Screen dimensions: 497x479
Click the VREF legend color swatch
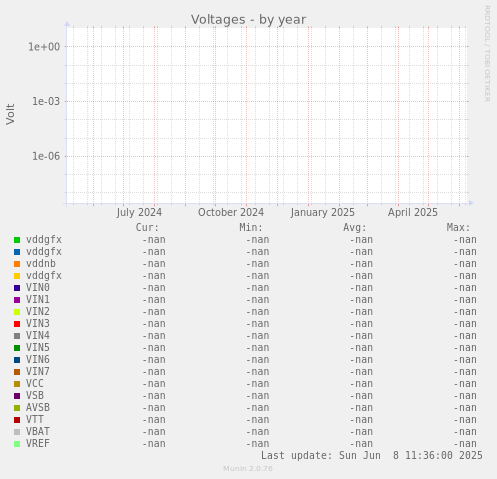point(17,444)
